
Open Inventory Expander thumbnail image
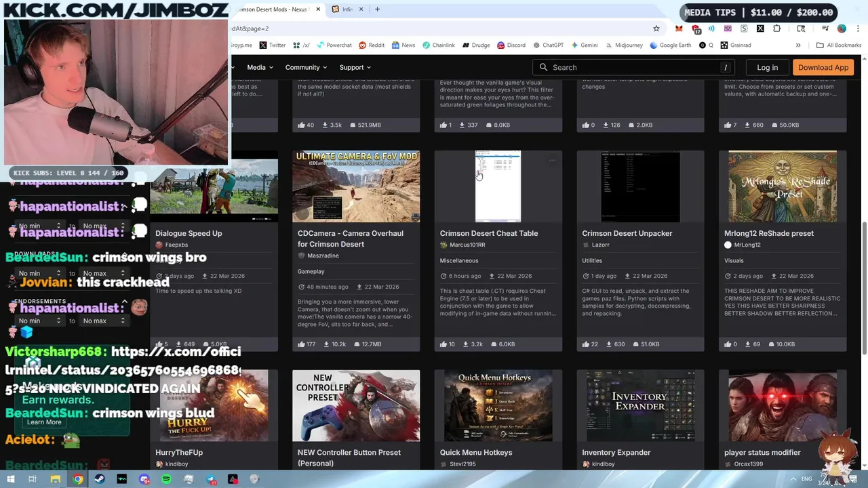pos(640,405)
